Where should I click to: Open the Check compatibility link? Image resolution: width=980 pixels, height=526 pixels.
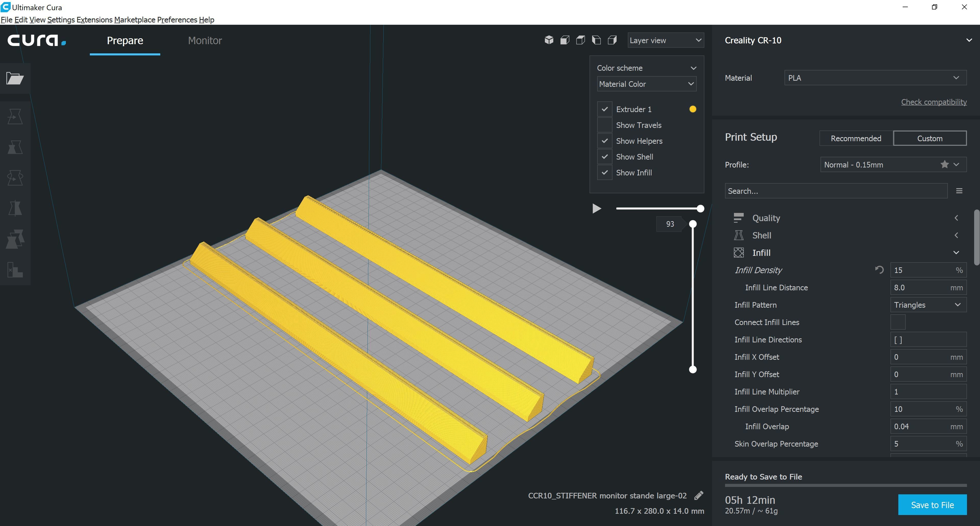click(934, 102)
